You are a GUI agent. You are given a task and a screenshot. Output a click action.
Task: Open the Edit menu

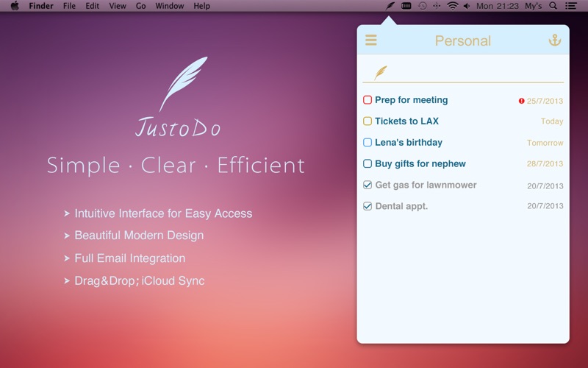pyautogui.click(x=93, y=6)
